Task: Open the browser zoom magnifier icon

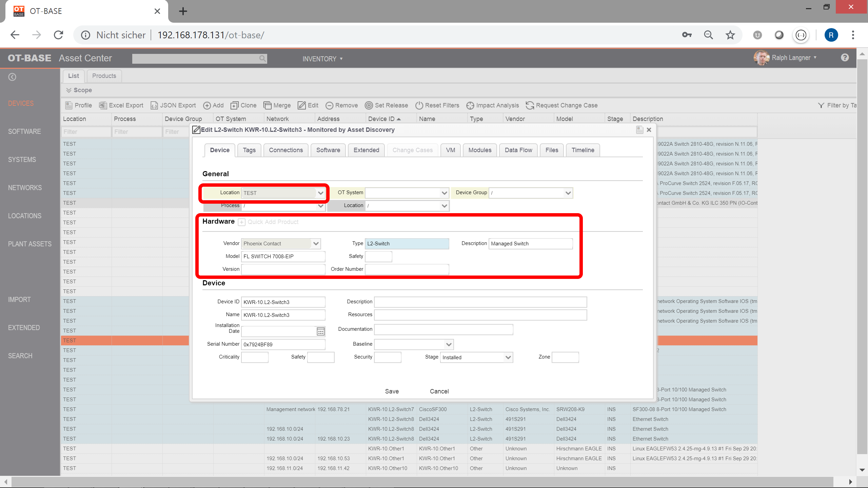Action: point(709,35)
